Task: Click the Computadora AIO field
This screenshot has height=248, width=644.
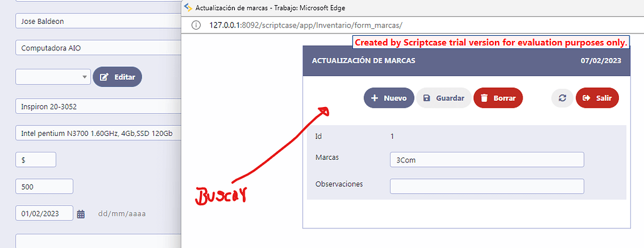Action: pos(99,48)
